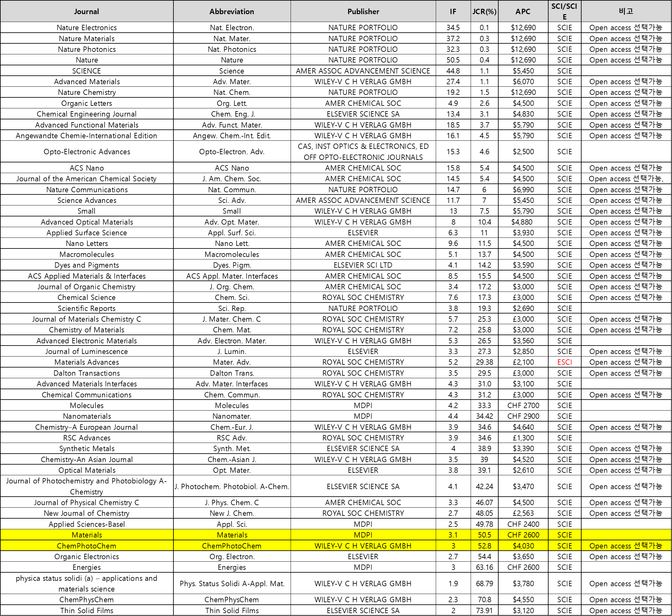Click 'Phys. Status Solidi A-Appl. Mat.' abbreviation
Screen dimensions: 672x616
pos(232,583)
